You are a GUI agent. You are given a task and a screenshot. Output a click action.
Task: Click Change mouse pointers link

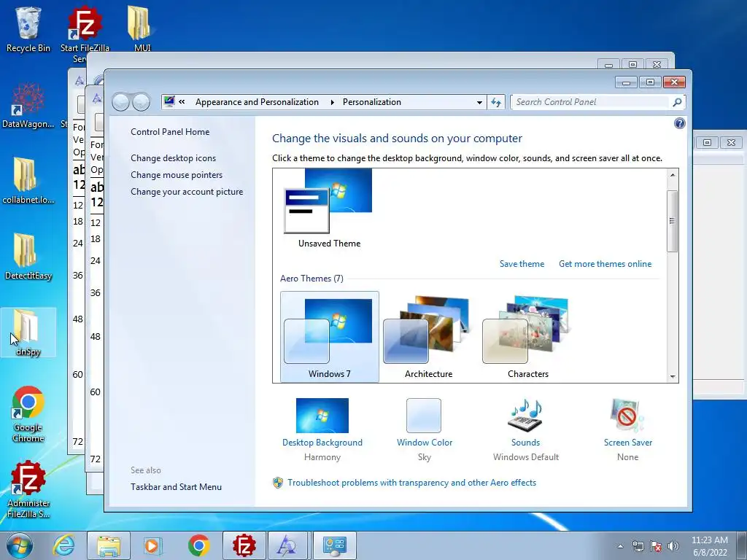click(x=177, y=175)
